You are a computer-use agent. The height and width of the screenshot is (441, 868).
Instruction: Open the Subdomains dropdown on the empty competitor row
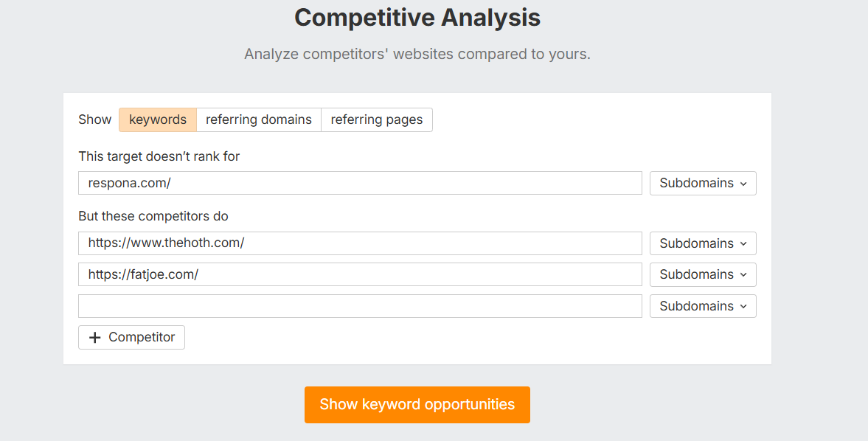point(702,306)
